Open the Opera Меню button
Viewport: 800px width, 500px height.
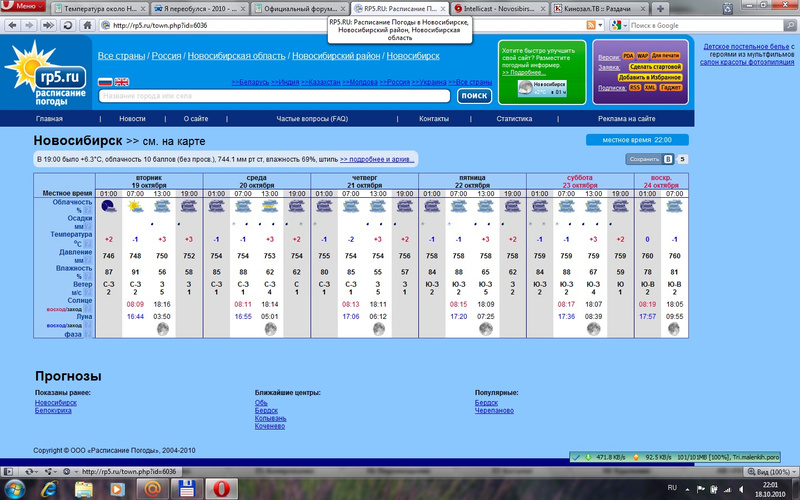click(x=24, y=7)
